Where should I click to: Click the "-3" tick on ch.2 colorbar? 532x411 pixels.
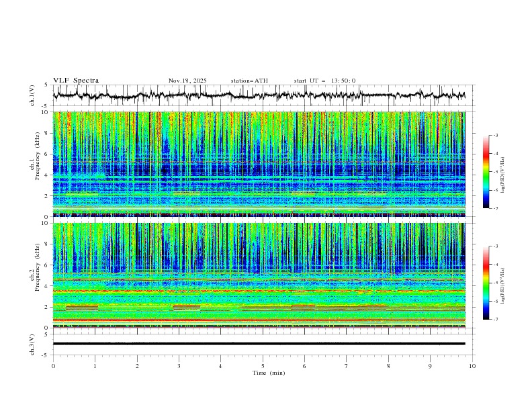pyautogui.click(x=496, y=246)
